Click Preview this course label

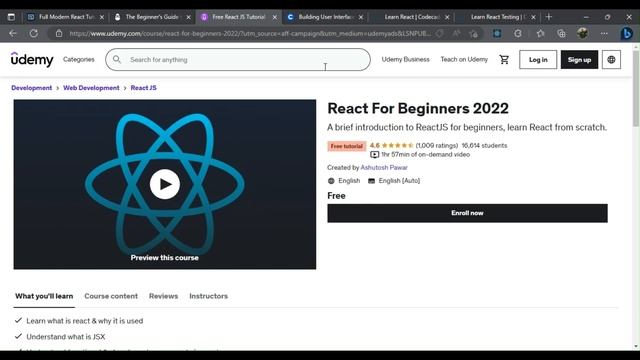tap(164, 258)
